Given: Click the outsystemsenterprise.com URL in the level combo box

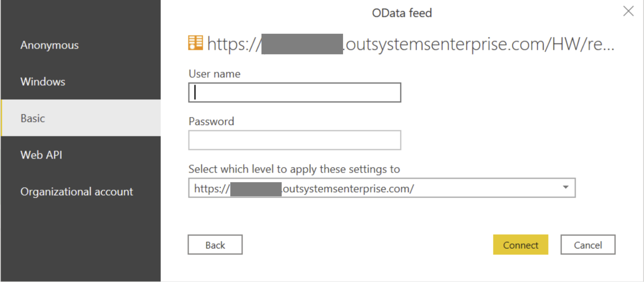Looking at the screenshot, I should [348, 188].
